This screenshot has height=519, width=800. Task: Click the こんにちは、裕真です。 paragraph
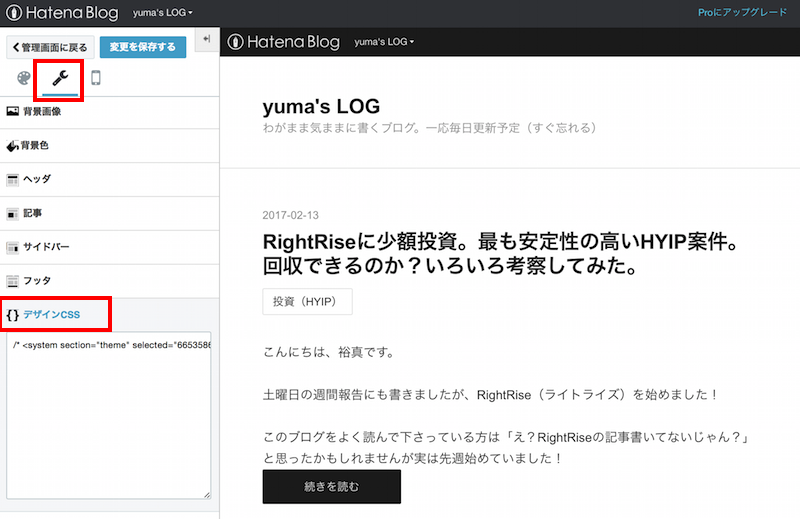click(329, 352)
